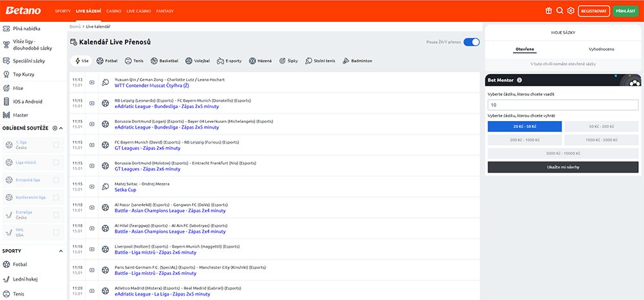Image resolution: width=644 pixels, height=300 pixels.
Task: Select the Vše filter tab
Action: point(81,61)
